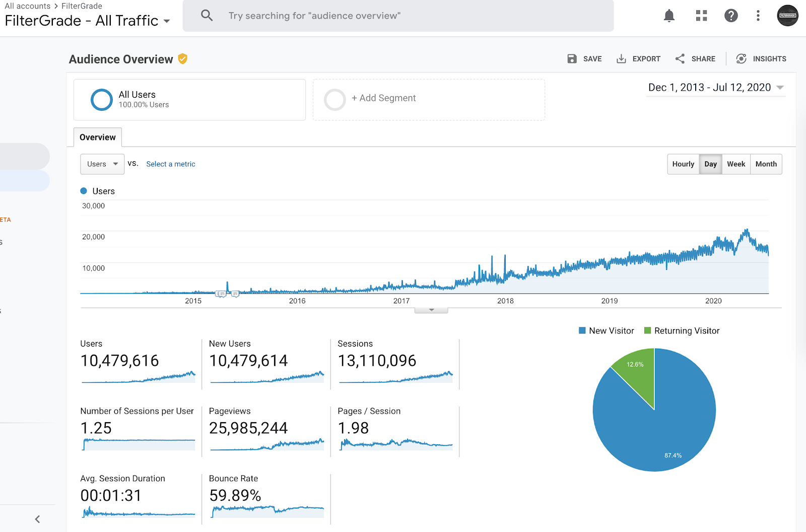The width and height of the screenshot is (806, 532).
Task: Open the apps grid icon
Action: point(701,16)
